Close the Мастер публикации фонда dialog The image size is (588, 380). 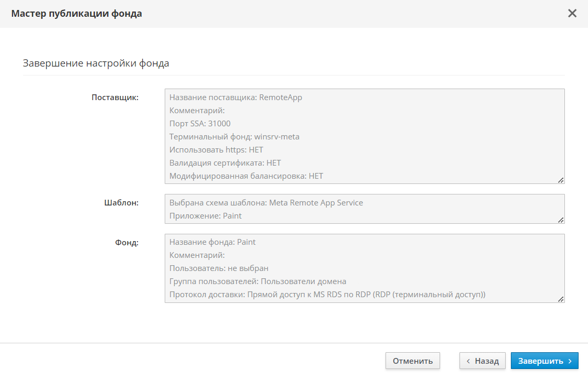(572, 14)
